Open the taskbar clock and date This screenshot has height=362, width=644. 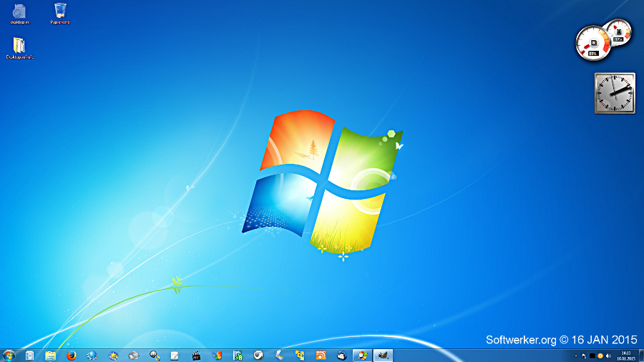(x=626, y=355)
